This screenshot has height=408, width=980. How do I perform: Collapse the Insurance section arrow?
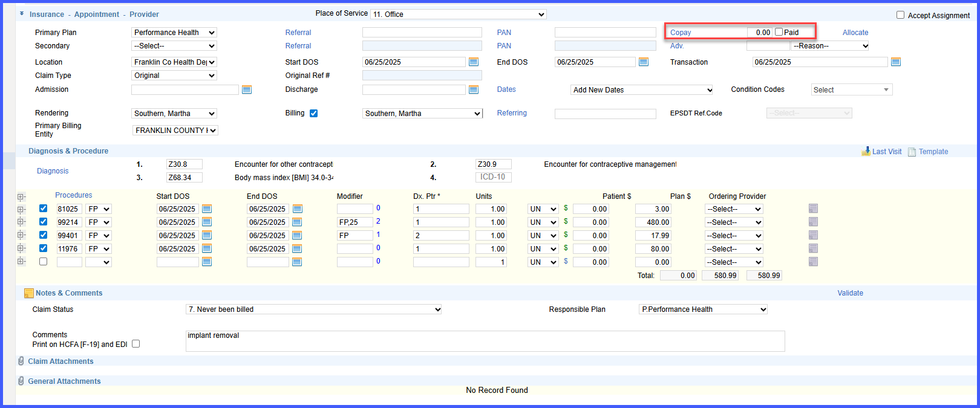pyautogui.click(x=22, y=13)
